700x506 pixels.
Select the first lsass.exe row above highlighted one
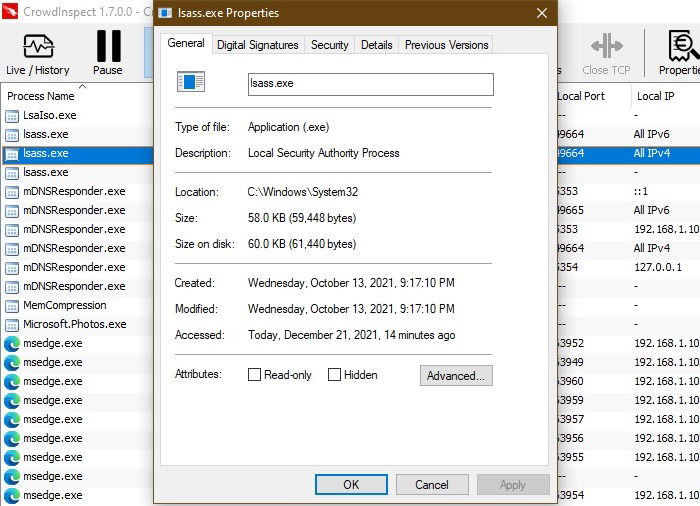78,134
